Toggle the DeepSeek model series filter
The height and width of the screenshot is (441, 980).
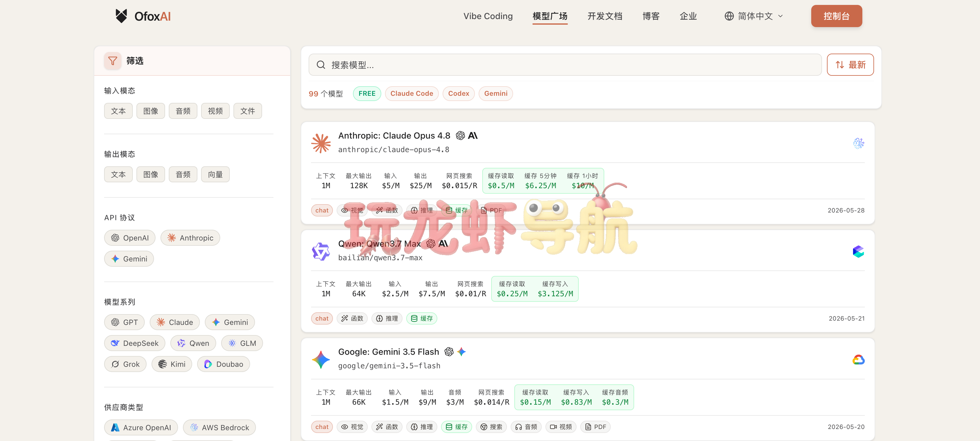135,343
